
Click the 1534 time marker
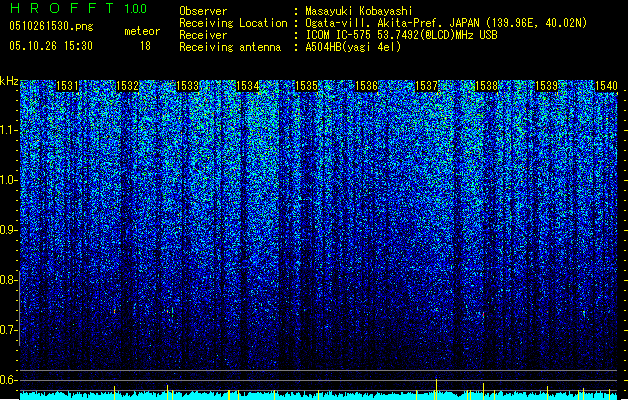pos(248,86)
